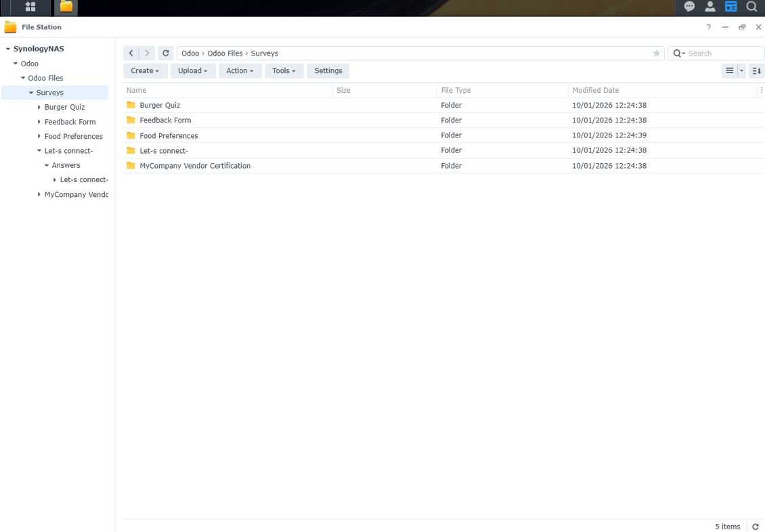Sort by the Modified Date column header
The height and width of the screenshot is (532, 765).
click(x=663, y=90)
